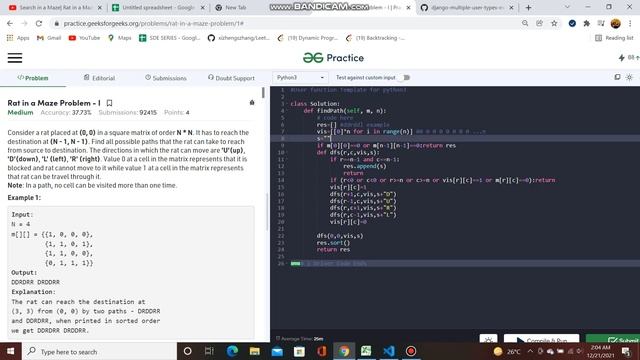Open the Reading list

point(614,38)
